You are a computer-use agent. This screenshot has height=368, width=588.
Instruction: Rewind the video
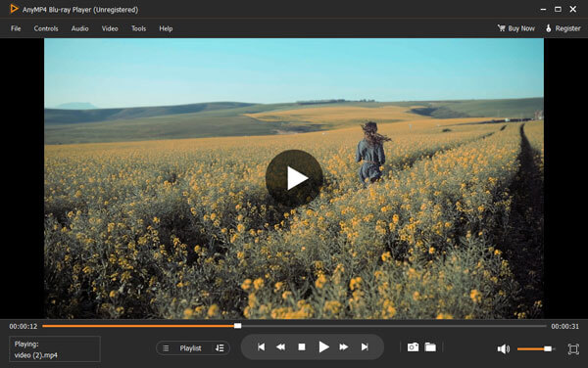tap(281, 347)
